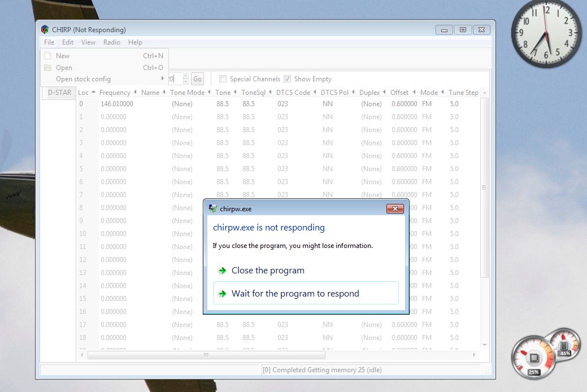Click the desktop clock gadget

(x=546, y=34)
